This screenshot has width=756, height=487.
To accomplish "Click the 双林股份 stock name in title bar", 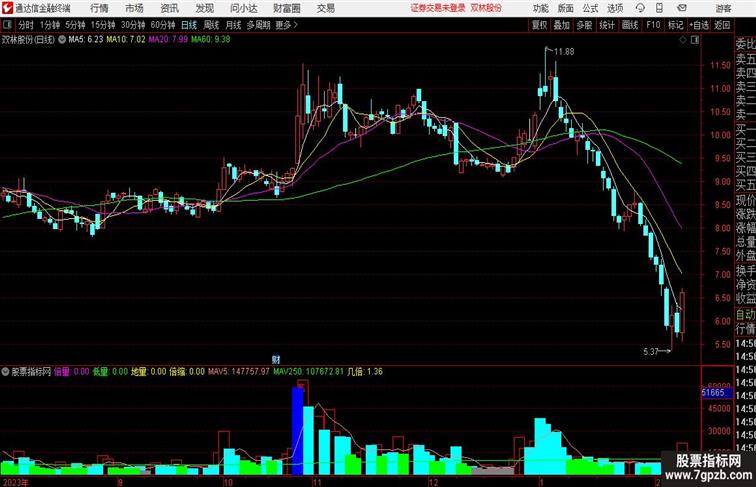I will click(486, 8).
